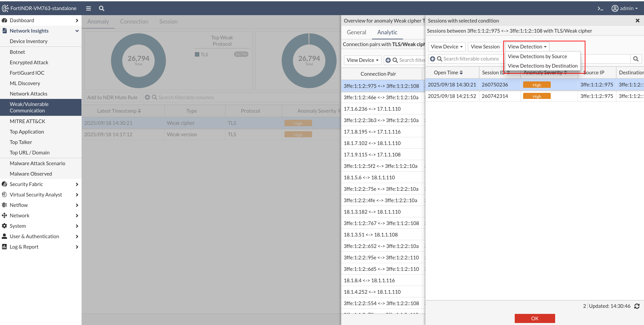Open Malware Observed page
644x325 pixels.
click(x=31, y=174)
